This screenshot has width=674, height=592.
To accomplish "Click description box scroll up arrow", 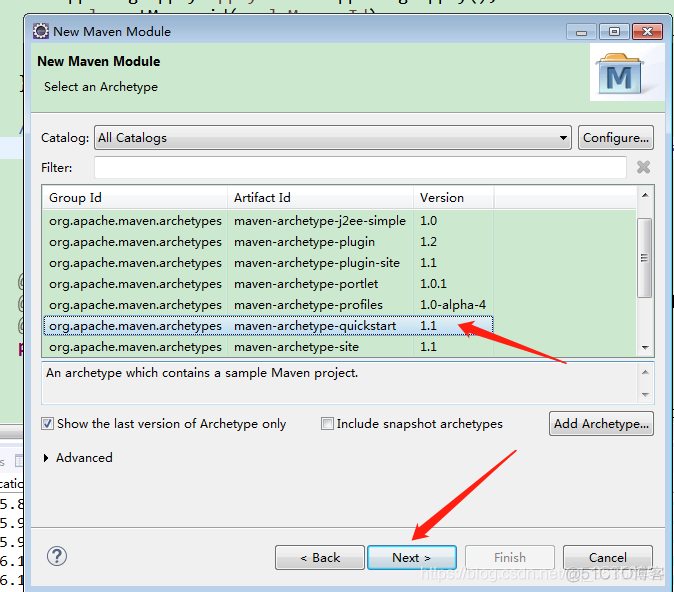I will click(x=645, y=372).
